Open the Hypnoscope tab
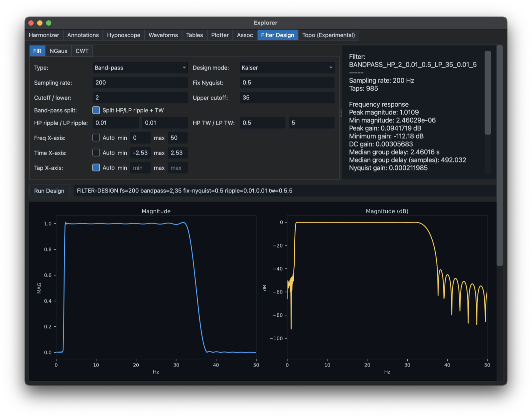 pos(123,35)
